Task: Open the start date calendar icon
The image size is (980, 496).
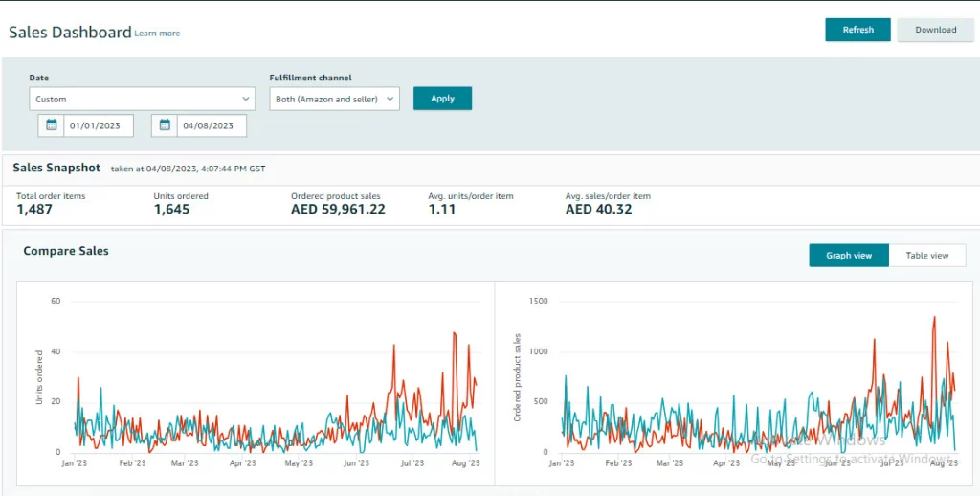Action: [52, 125]
